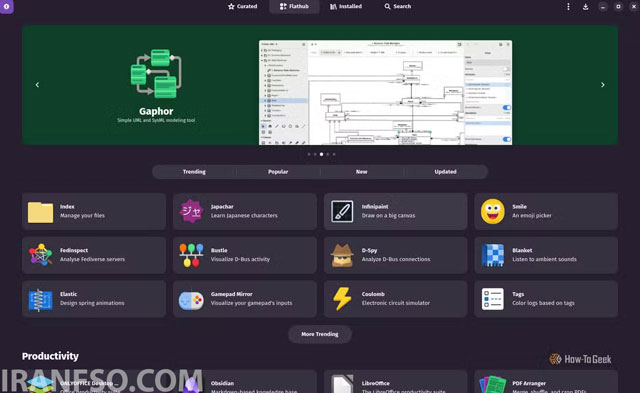The image size is (640, 393).
Task: Go to previous banner slide
Action: pos(38,85)
